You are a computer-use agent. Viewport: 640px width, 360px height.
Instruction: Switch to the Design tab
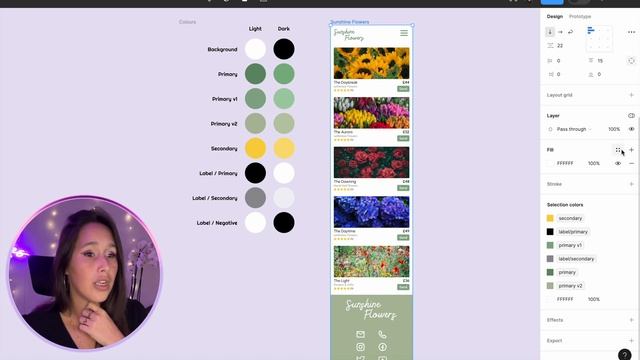click(x=555, y=16)
